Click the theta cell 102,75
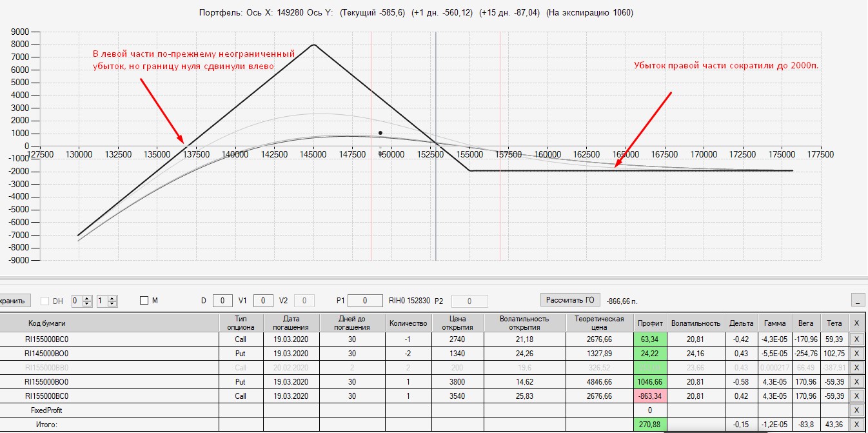The width and height of the screenshot is (868, 433). tap(834, 354)
